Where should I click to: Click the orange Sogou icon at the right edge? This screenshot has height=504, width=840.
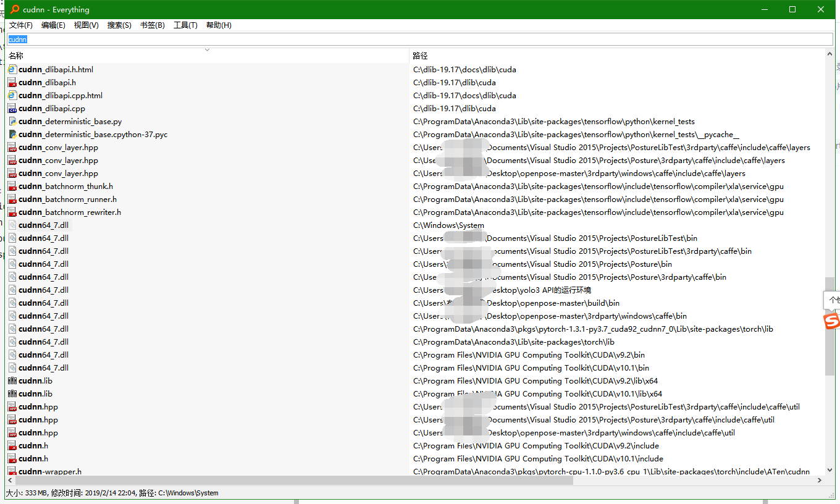[x=832, y=322]
